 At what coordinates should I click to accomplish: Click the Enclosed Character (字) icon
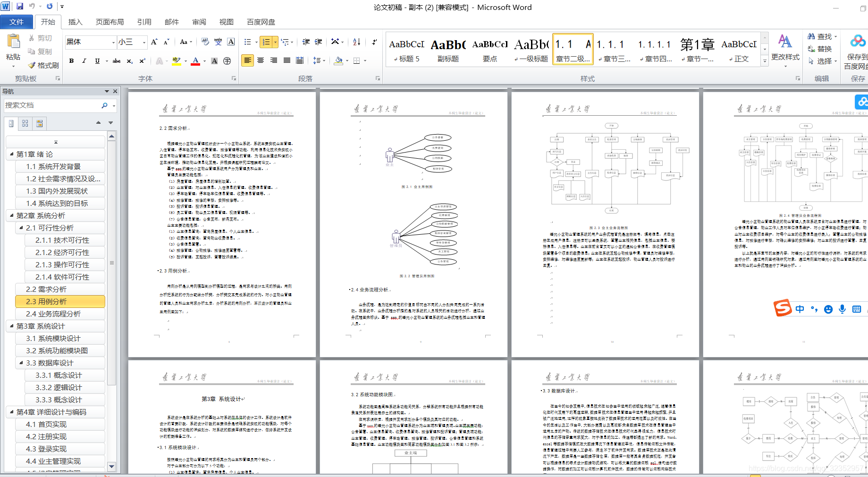pyautogui.click(x=227, y=61)
